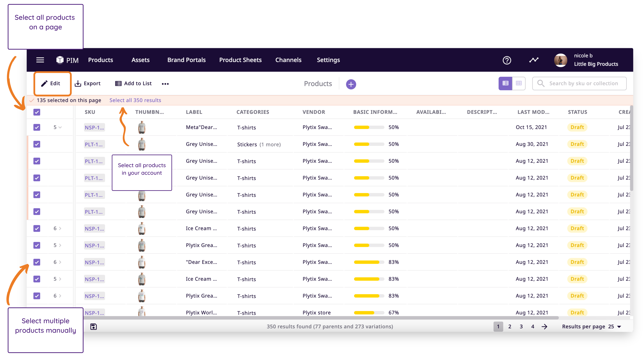Open the Product Sheets menu
The width and height of the screenshot is (644, 362).
pos(240,60)
